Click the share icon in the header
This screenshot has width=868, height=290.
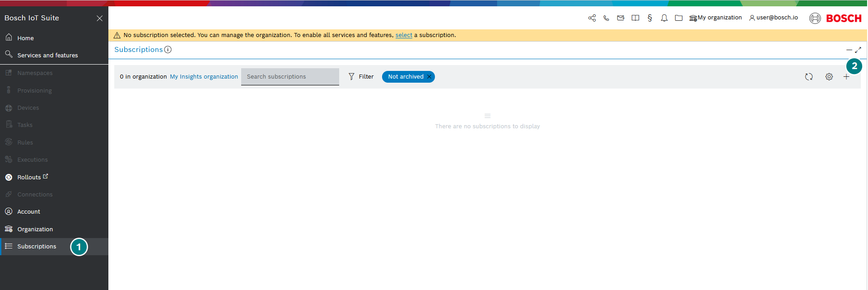[592, 18]
